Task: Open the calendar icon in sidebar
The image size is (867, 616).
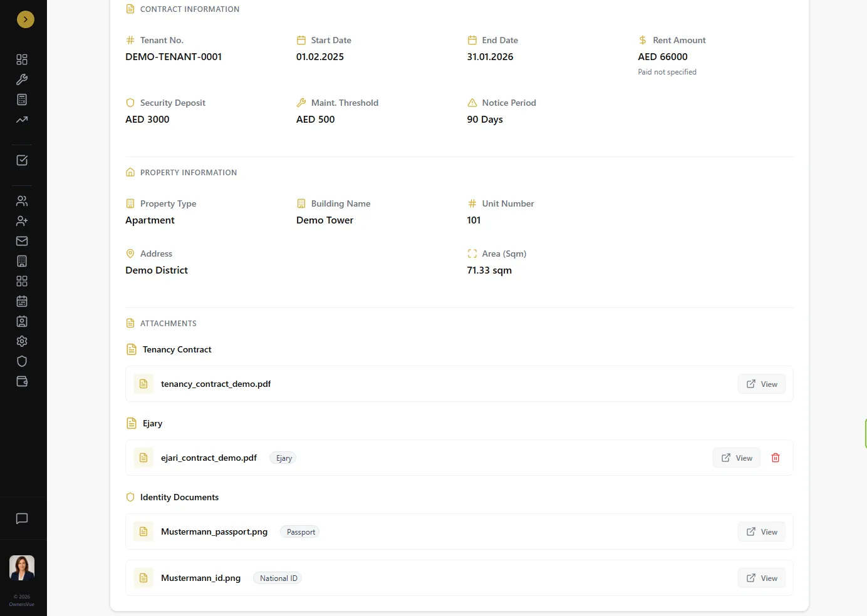Action: click(x=22, y=301)
